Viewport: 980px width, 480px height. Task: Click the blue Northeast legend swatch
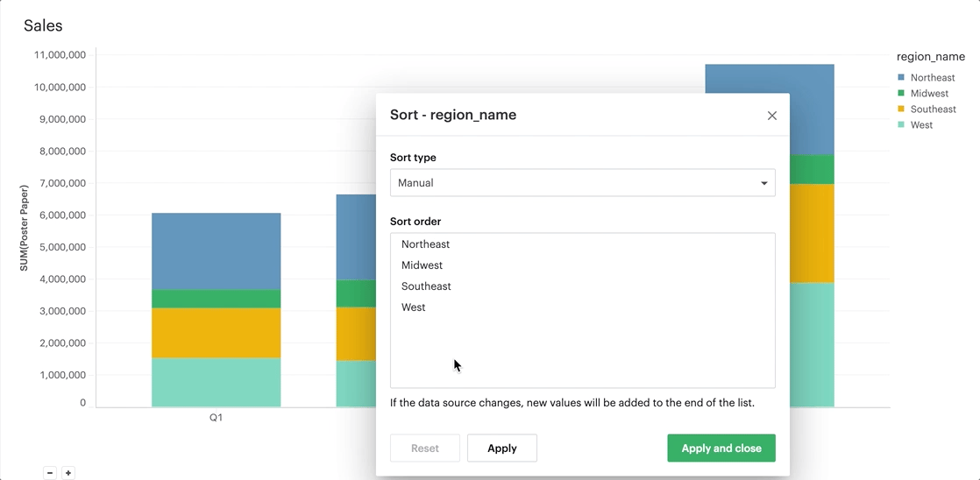(x=901, y=78)
